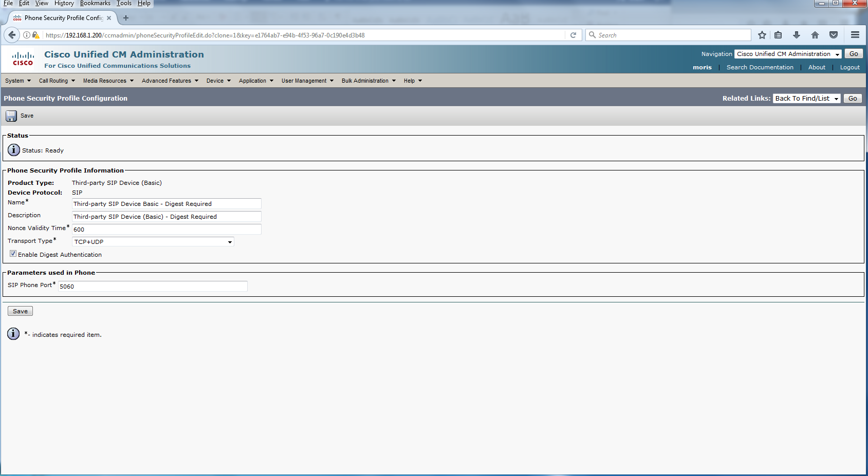Screen dimensions: 868x476
Task: Expand the Advanced Features menu
Action: (x=170, y=81)
